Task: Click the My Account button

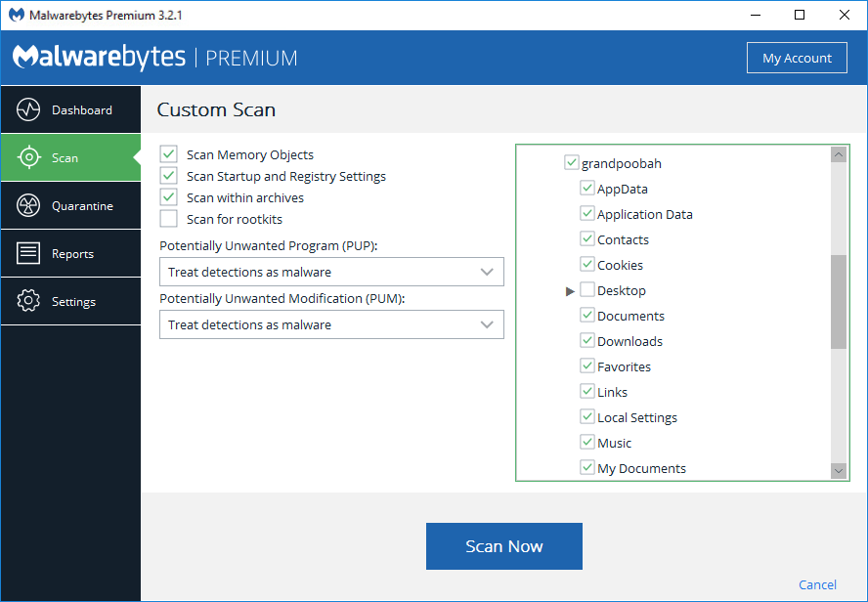Action: click(797, 58)
